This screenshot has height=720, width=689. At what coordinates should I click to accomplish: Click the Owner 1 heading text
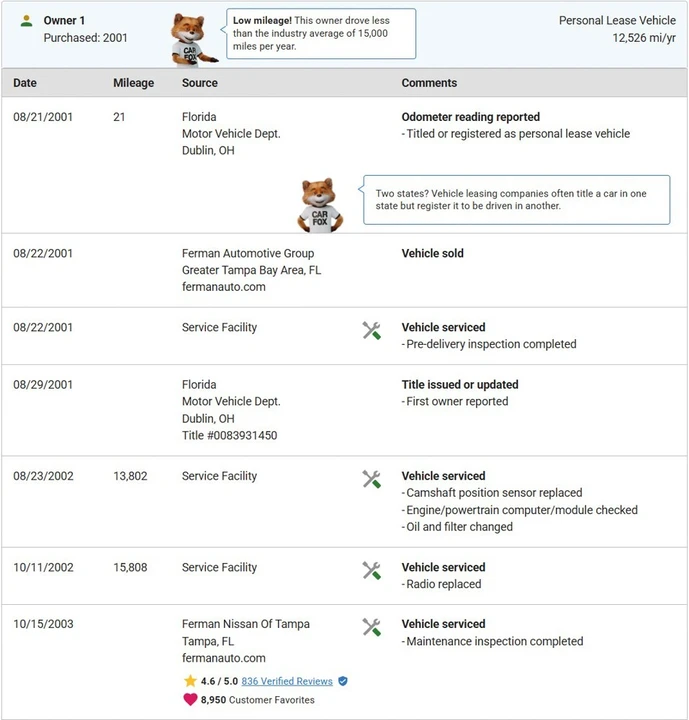(64, 21)
